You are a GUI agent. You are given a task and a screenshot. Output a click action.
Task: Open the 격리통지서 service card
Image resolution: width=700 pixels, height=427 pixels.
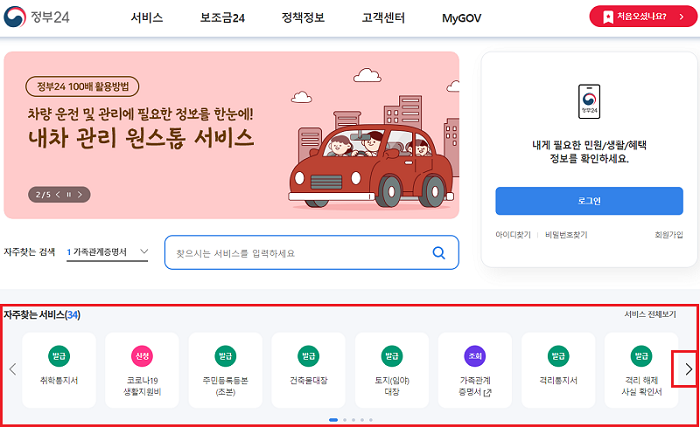(x=558, y=370)
